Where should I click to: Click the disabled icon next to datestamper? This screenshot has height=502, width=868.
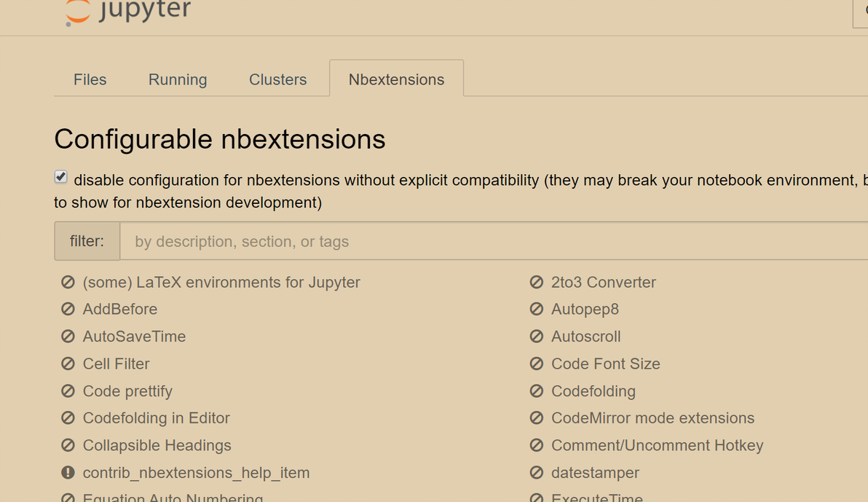tap(537, 473)
